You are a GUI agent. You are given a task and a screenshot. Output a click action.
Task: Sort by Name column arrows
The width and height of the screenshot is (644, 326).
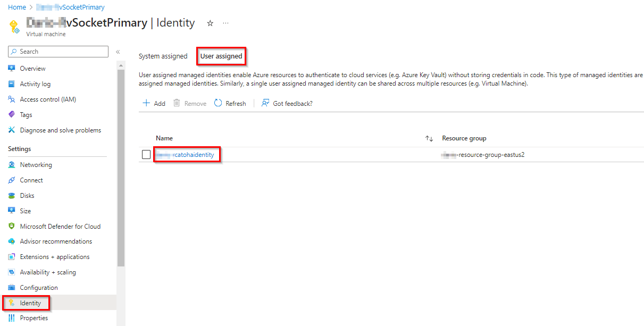click(429, 138)
